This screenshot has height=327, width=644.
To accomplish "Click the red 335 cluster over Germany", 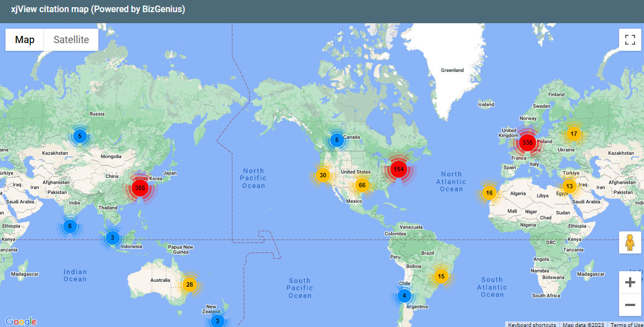I will [526, 143].
